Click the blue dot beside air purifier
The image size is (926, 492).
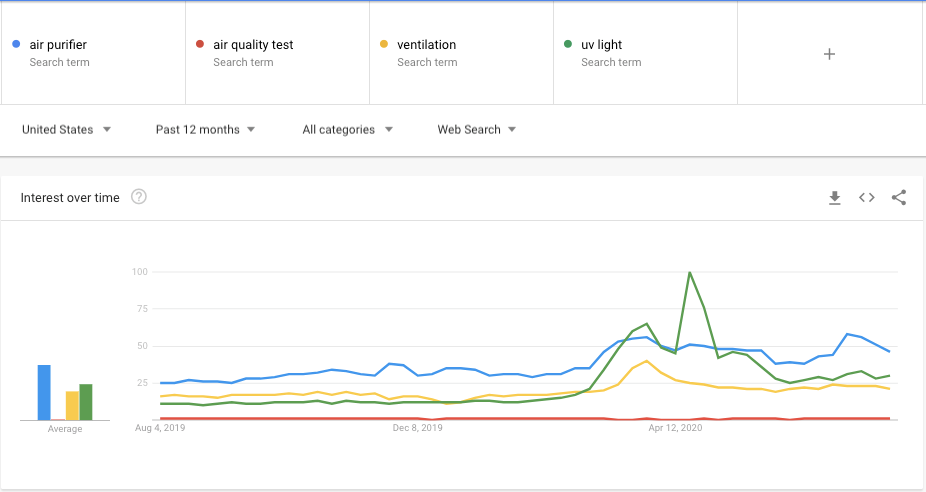pyautogui.click(x=16, y=44)
